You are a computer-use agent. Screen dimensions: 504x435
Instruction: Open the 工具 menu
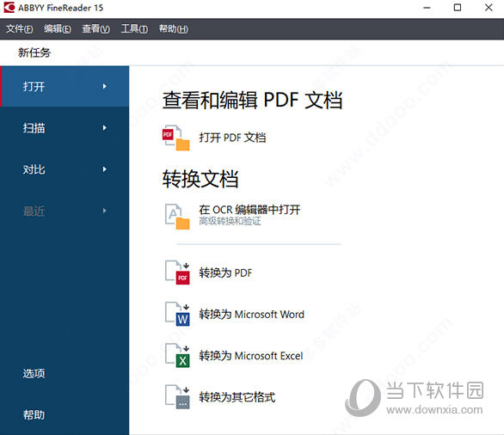134,29
